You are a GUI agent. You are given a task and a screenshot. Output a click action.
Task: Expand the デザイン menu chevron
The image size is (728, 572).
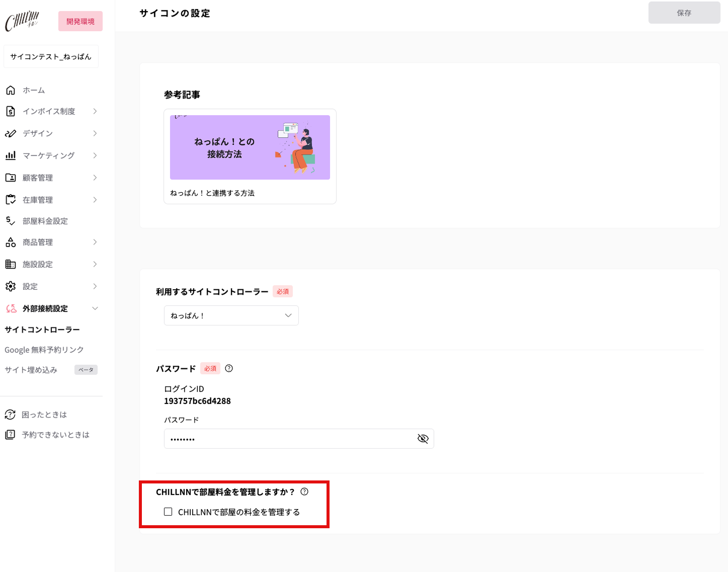(x=95, y=133)
